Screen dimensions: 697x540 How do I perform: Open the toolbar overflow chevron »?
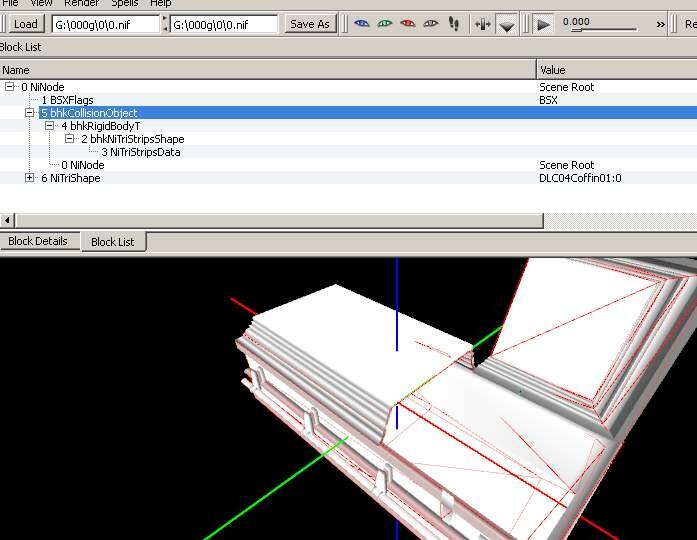coord(661,24)
